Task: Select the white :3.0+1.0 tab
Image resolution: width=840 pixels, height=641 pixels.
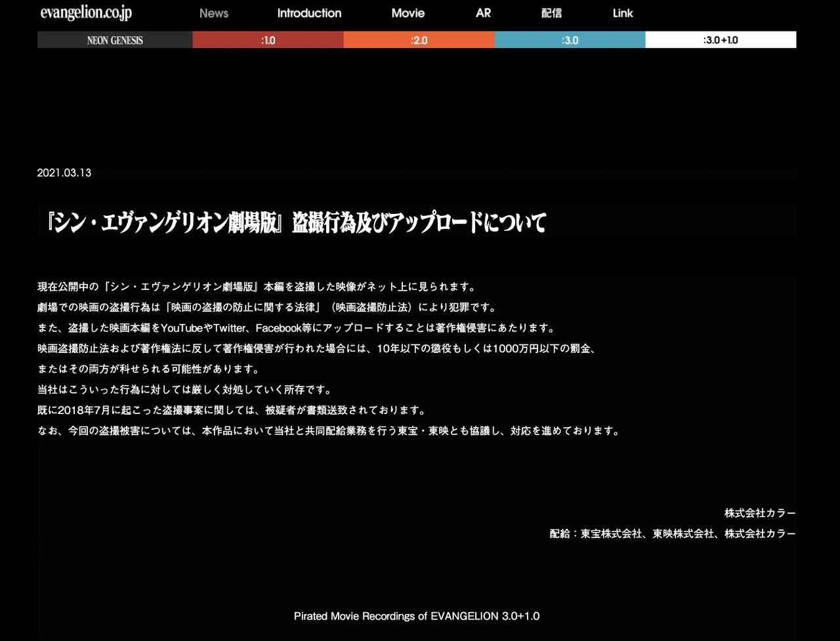Action: [x=720, y=39]
